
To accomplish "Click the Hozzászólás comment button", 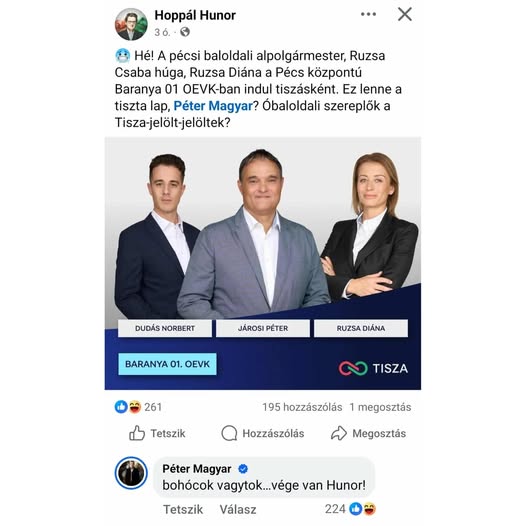I will pyautogui.click(x=263, y=433).
